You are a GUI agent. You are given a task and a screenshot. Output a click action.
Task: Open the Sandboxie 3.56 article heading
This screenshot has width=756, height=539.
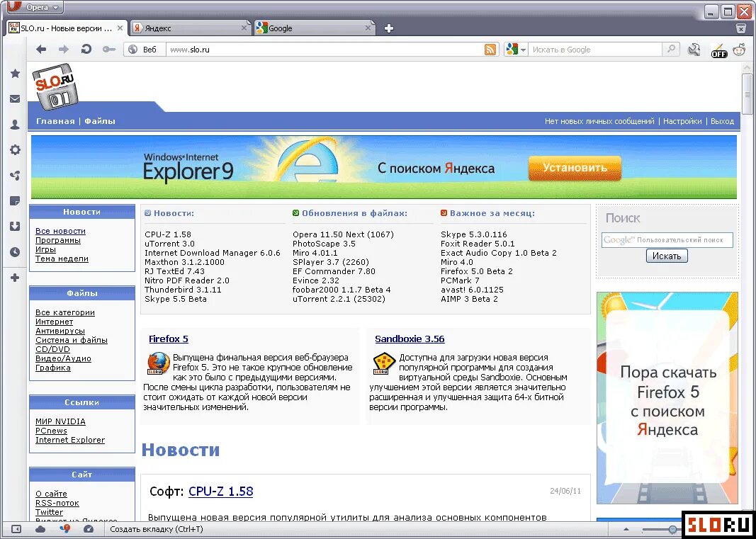click(x=410, y=339)
